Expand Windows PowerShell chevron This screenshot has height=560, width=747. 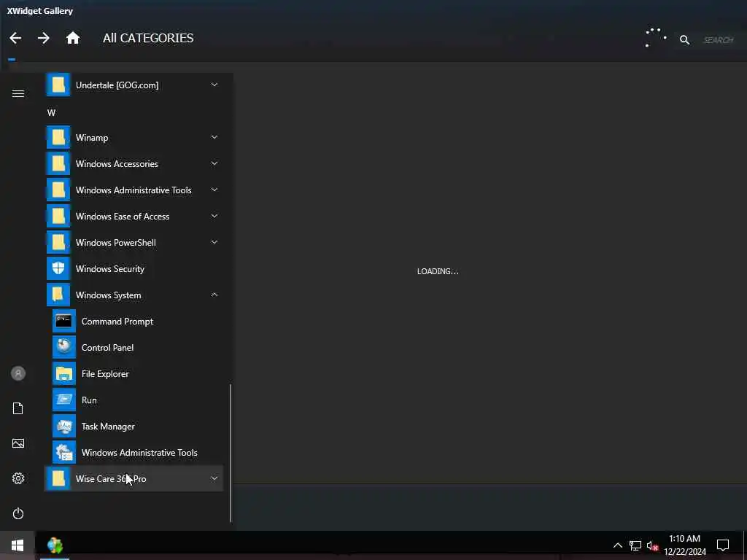[x=214, y=242]
